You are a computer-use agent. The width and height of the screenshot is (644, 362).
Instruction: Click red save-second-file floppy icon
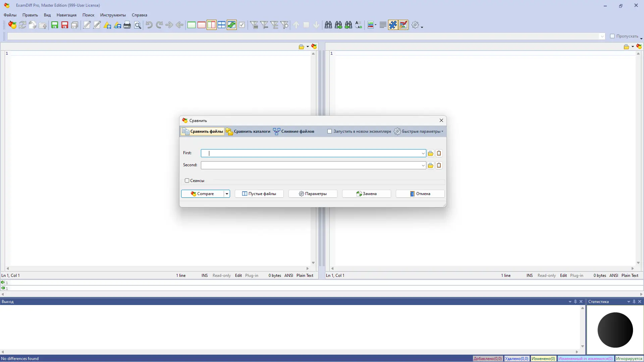65,25
